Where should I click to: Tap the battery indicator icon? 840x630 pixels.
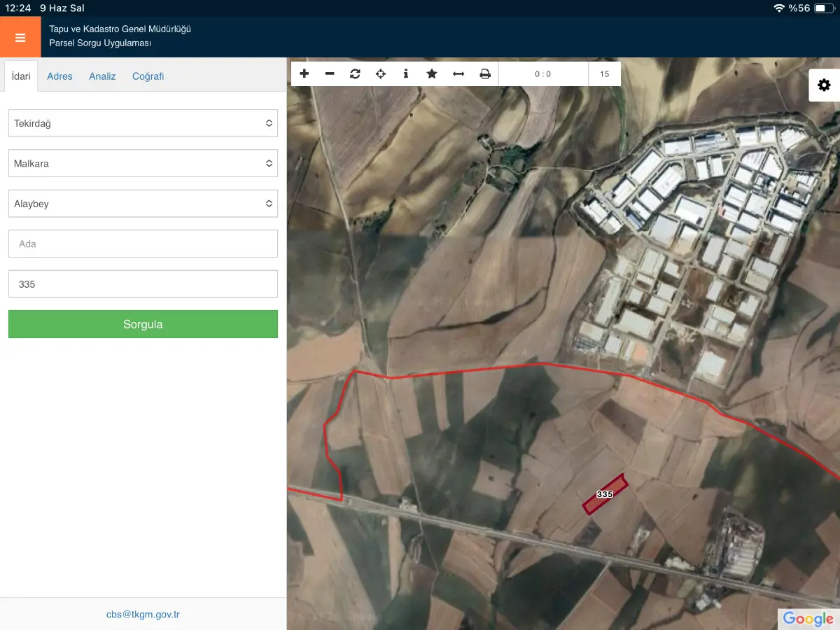pos(825,8)
